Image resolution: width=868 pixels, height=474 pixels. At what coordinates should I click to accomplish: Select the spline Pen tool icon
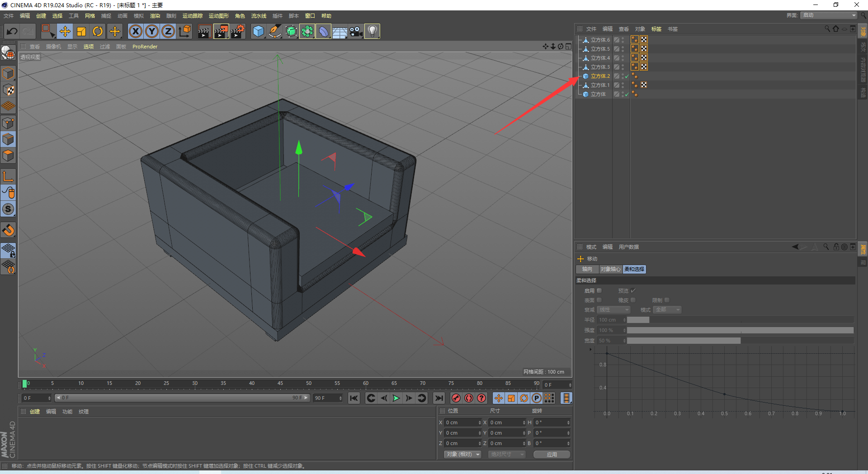pos(274,31)
